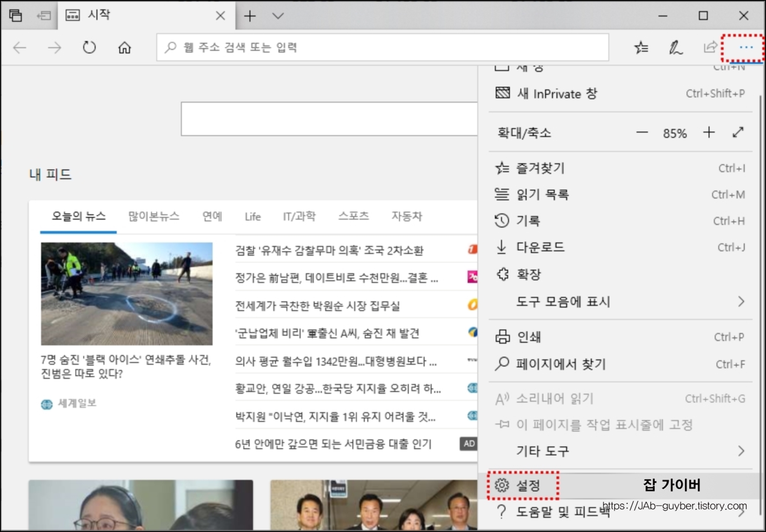Open 확장 extensions menu item
Viewport: 766px width, 532px height.
[620, 274]
